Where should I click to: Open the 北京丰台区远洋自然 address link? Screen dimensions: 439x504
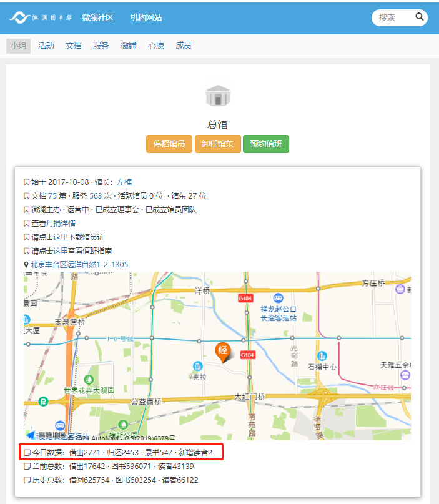(79, 264)
